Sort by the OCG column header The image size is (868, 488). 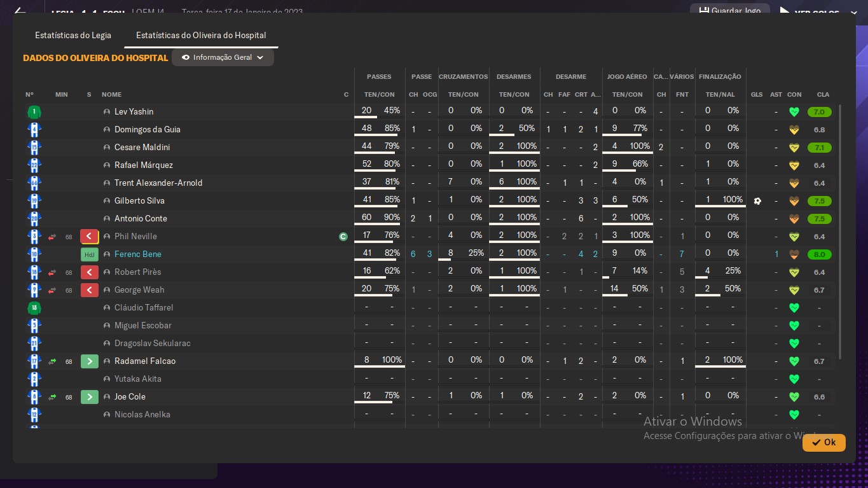[x=430, y=95]
